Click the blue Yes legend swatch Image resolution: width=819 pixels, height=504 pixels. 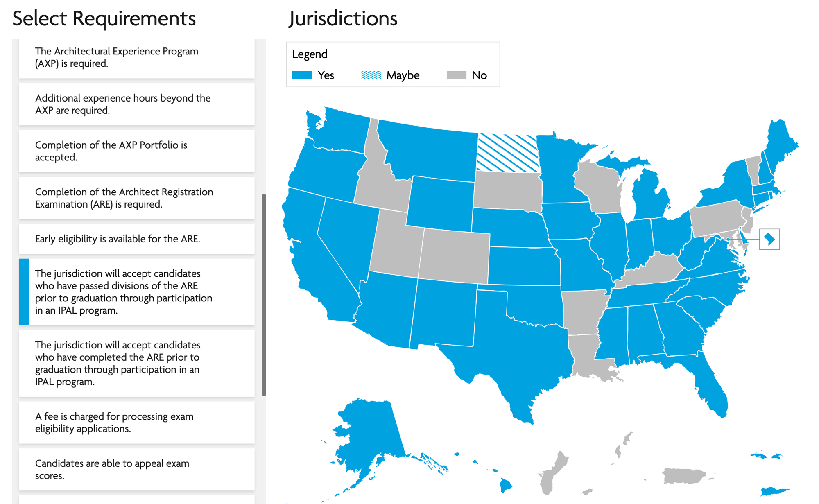click(x=302, y=75)
